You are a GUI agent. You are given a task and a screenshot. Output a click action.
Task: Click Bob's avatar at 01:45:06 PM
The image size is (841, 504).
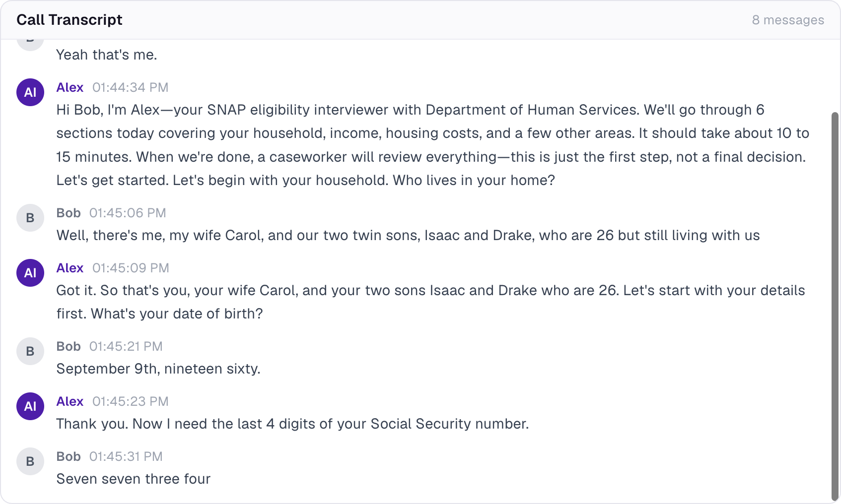30,218
